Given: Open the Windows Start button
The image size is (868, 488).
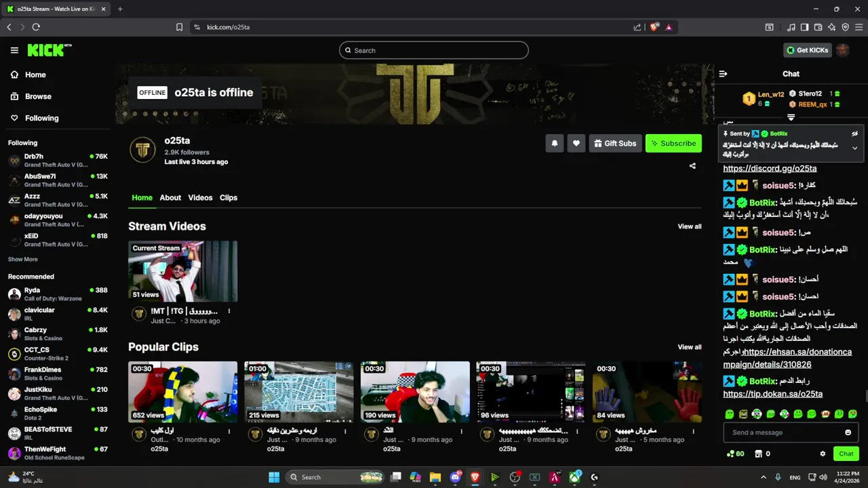Looking at the screenshot, I should tap(274, 477).
